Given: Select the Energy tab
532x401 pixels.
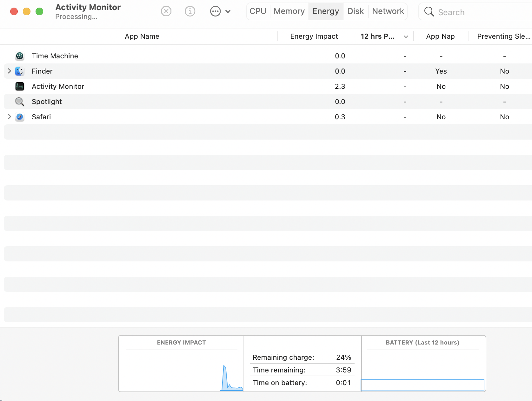Looking at the screenshot, I should (326, 11).
